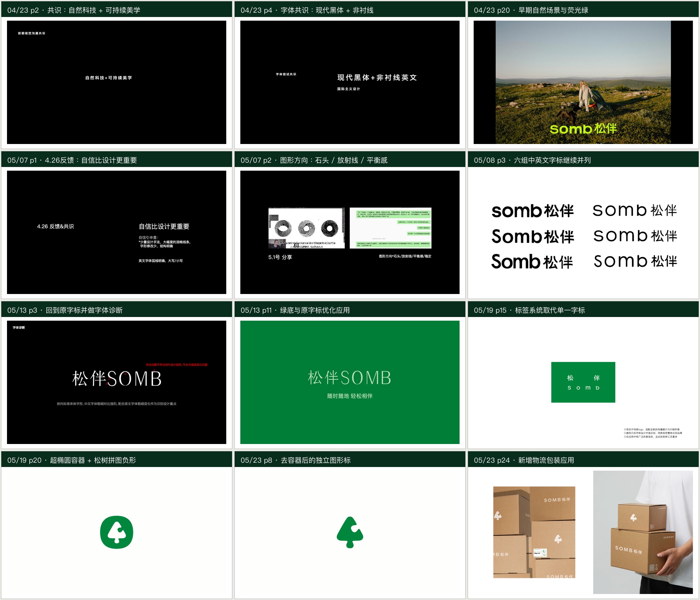Image resolution: width=700 pixels, height=600 pixels.
Task: Click the green chat conversation screenshot
Action: click(391, 228)
